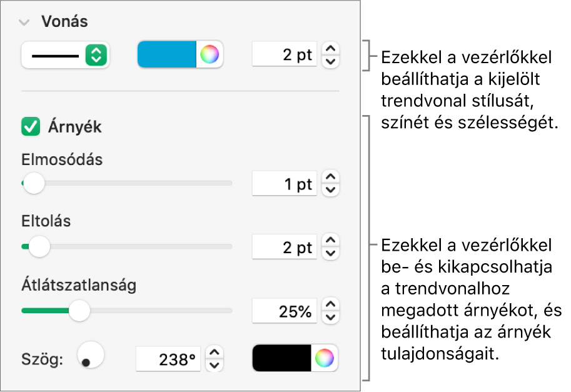Open the line color wheel picker
571x392 pixels.
(x=210, y=55)
